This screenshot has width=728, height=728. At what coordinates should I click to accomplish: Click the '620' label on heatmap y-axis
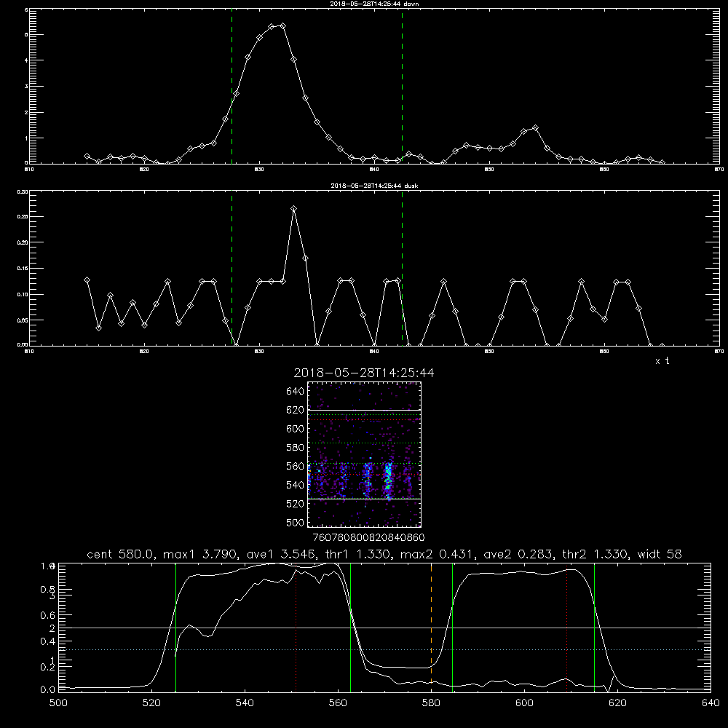pyautogui.click(x=296, y=410)
